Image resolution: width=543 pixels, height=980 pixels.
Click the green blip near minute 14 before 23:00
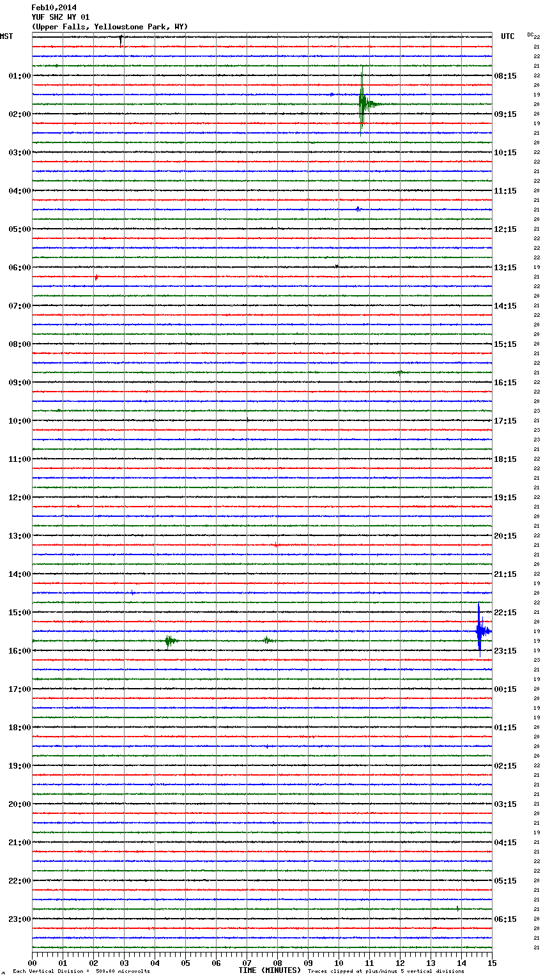458,908
